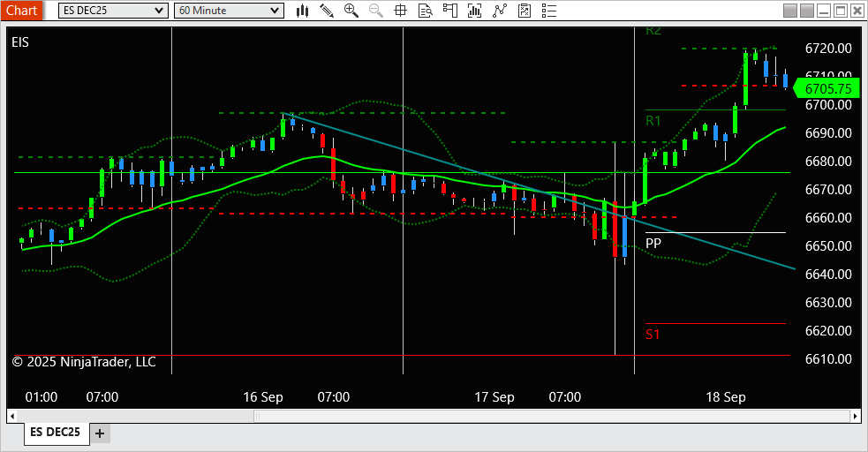This screenshot has width=868, height=452.
Task: Click the 6660.00 price axis label
Action: point(828,217)
